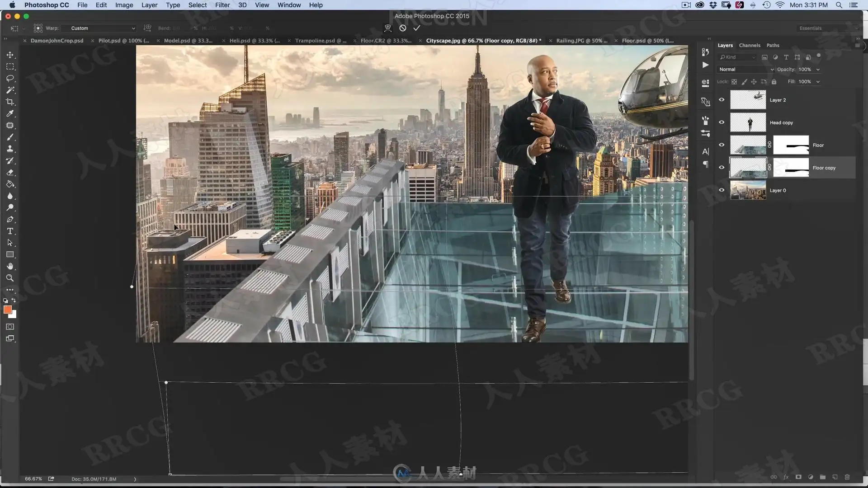Switch to the Railing.JPG document tab
This screenshot has width=868, height=488.
click(x=581, y=41)
